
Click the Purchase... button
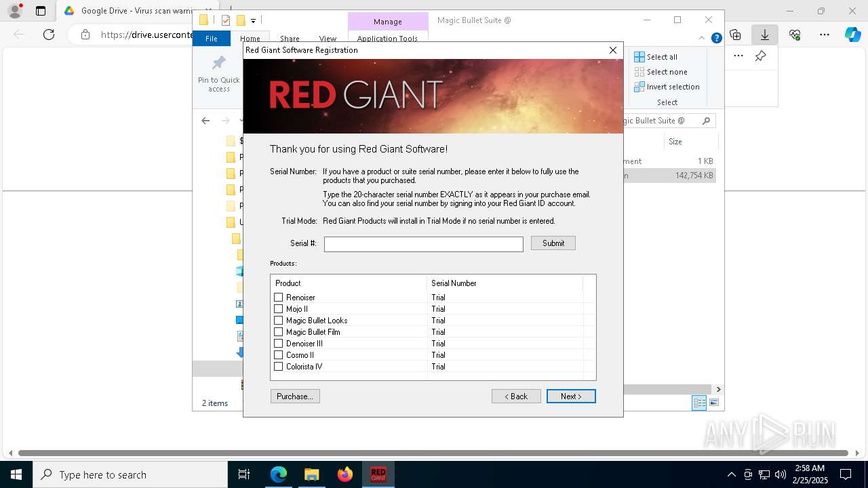[x=295, y=396]
